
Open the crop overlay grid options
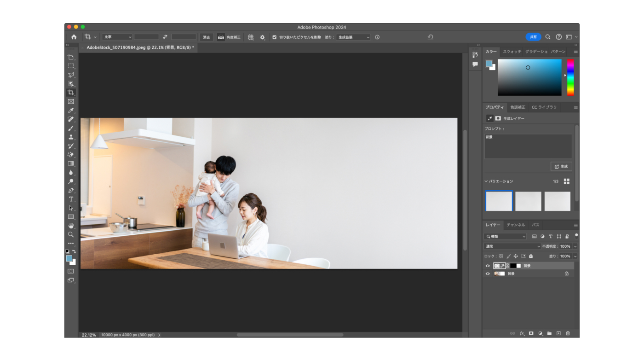(251, 37)
